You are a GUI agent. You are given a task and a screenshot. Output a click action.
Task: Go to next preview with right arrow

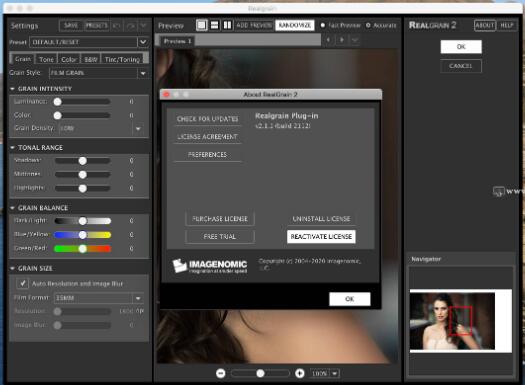point(342,40)
